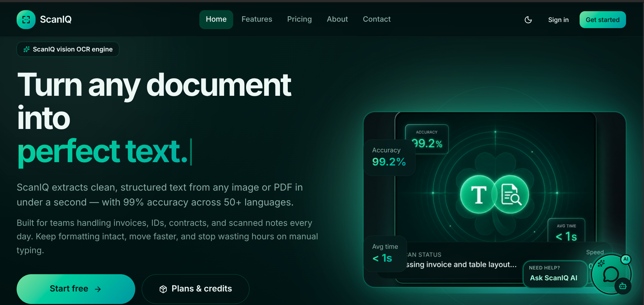Image resolution: width=644 pixels, height=305 pixels.
Task: Open Plans & credits
Action: (196, 289)
